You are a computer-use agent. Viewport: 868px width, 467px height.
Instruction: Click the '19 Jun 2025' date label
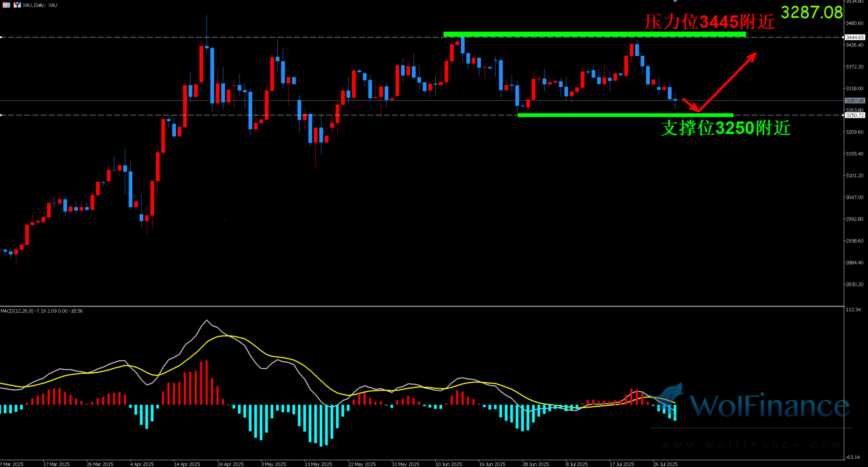(x=492, y=464)
